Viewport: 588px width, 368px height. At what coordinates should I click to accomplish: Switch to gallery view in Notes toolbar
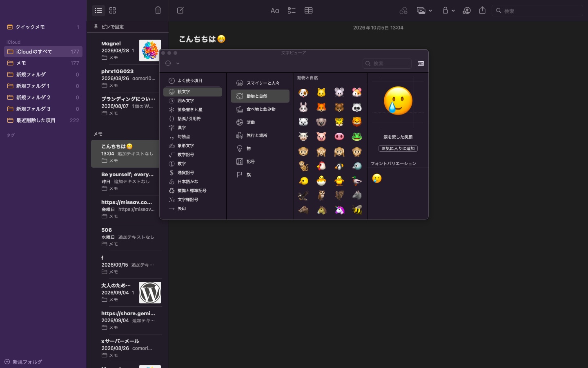click(113, 11)
